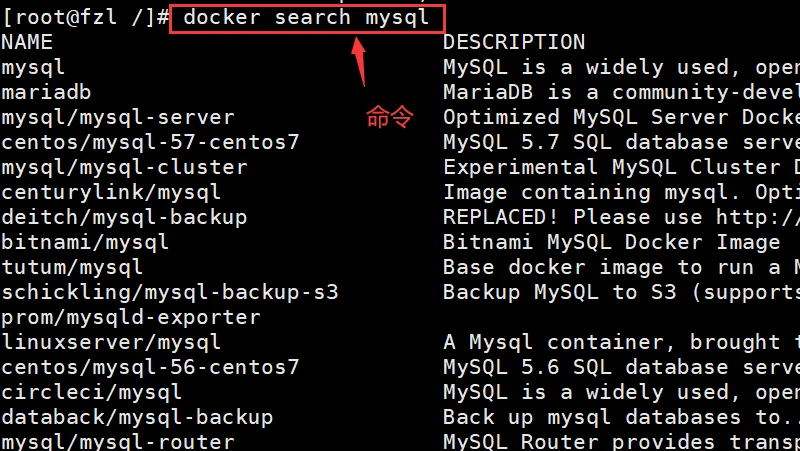Select the mysql/mysql-server entry
Image resolution: width=800 pixels, height=451 pixels.
pos(118,117)
